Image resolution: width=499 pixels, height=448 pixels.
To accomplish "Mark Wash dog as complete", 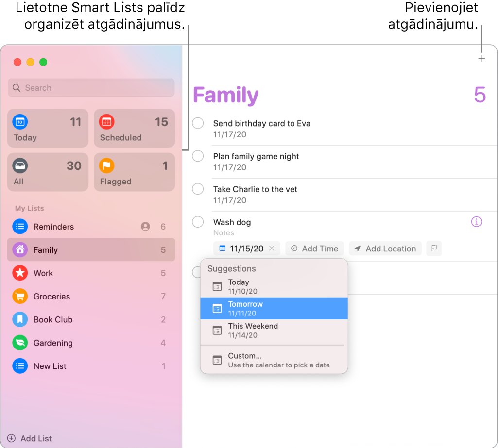I will (198, 222).
